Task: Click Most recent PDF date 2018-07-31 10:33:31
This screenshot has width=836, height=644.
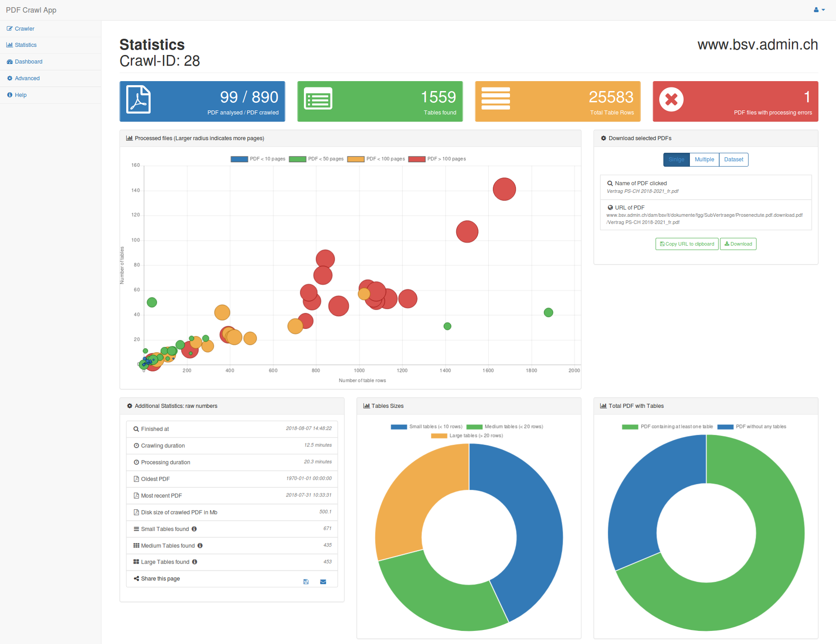Action: [309, 495]
